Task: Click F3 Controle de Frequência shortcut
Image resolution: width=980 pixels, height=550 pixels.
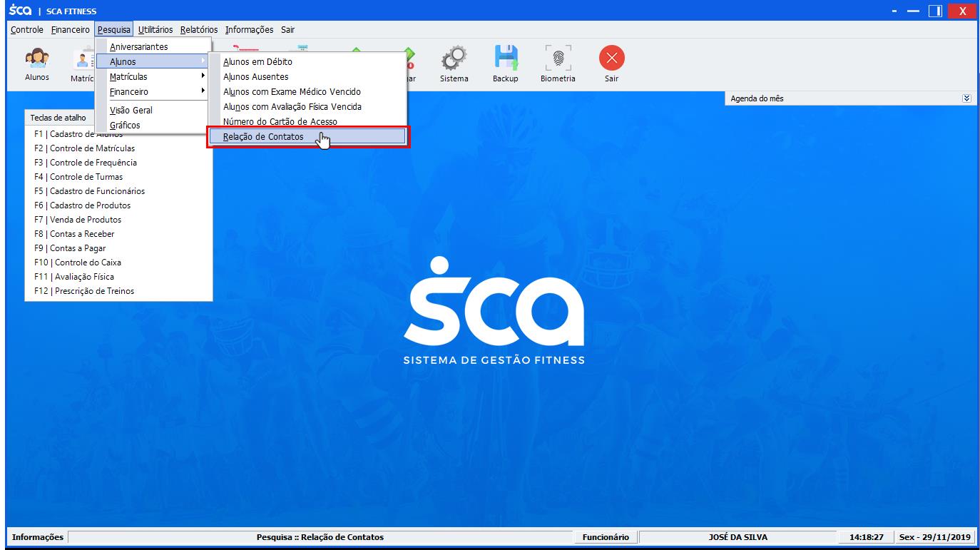Action: coord(86,163)
